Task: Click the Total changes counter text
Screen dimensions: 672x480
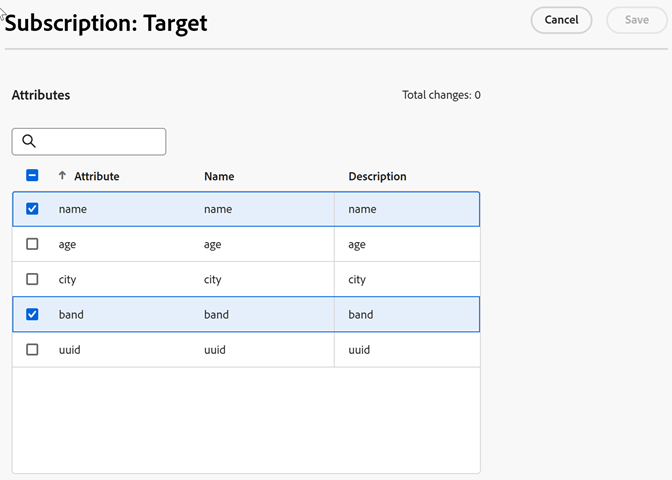Action: click(x=441, y=95)
